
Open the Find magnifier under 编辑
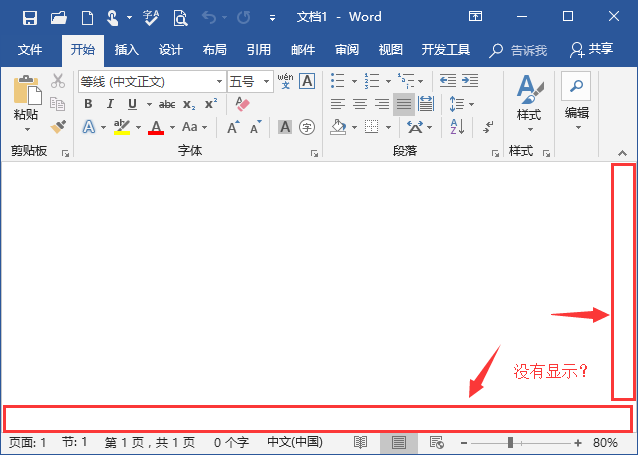coord(576,87)
